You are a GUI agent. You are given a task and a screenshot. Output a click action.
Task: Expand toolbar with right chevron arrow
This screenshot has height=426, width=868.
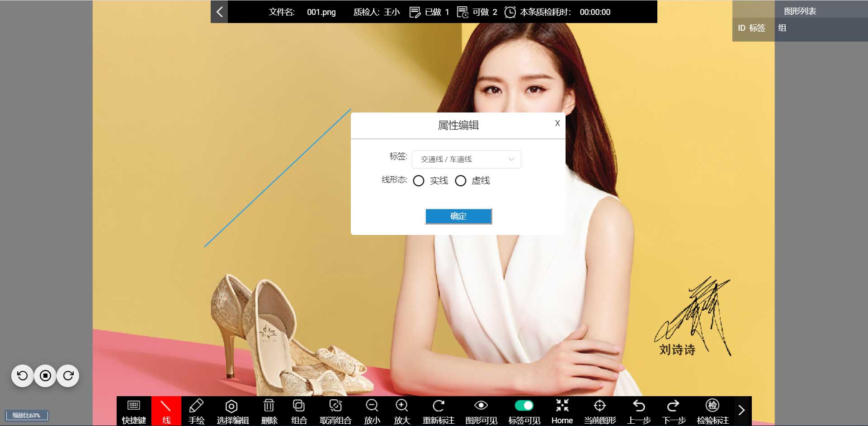click(741, 410)
